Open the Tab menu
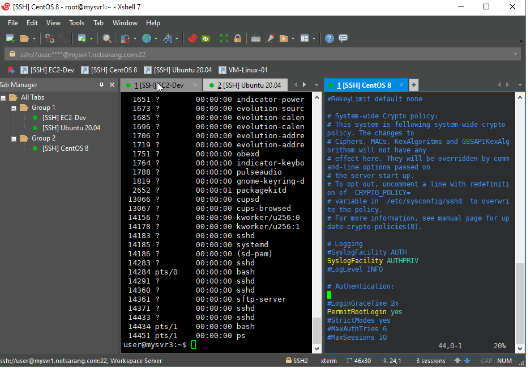The image size is (528, 369). click(98, 23)
